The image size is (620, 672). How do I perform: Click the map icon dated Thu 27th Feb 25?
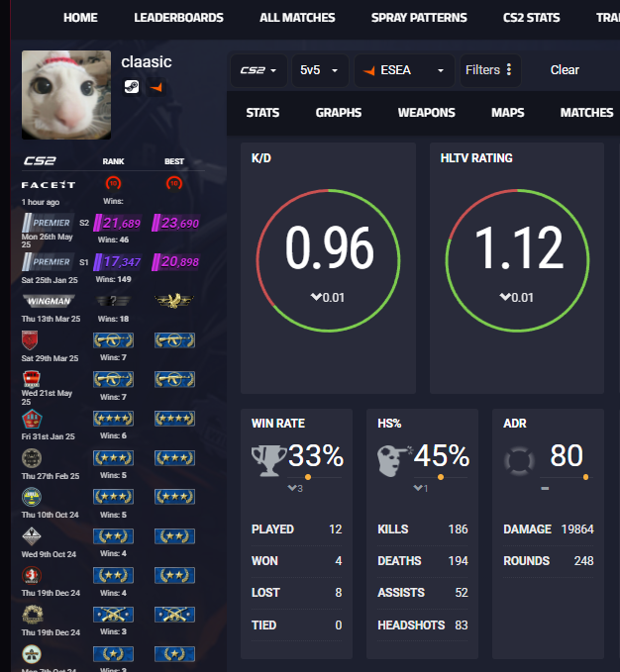pos(32,457)
